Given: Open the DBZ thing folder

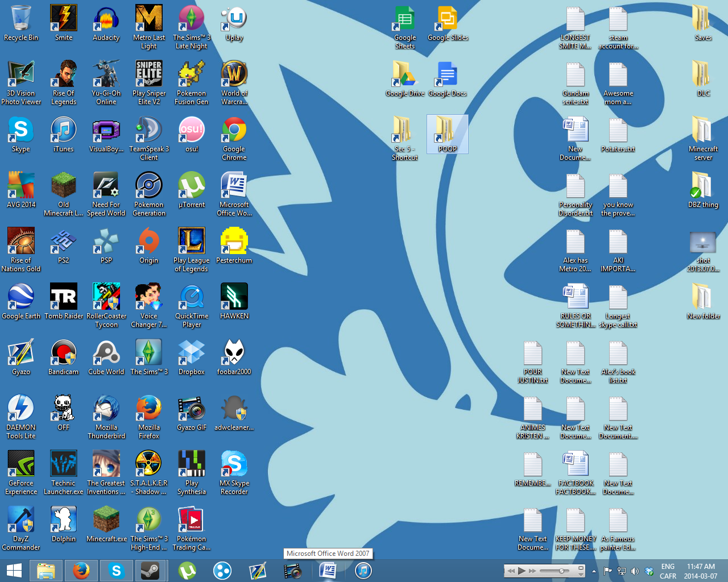Looking at the screenshot, I should pyautogui.click(x=704, y=190).
